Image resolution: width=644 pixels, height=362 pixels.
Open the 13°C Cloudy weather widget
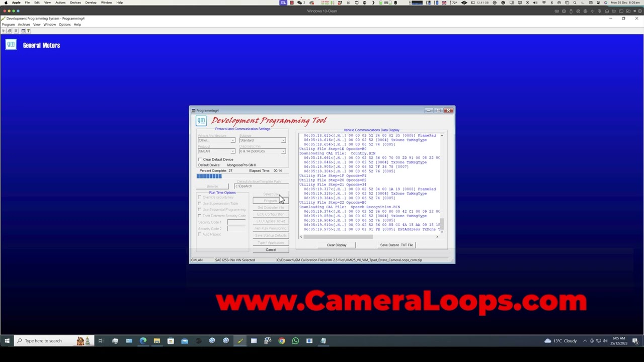[x=560, y=341]
